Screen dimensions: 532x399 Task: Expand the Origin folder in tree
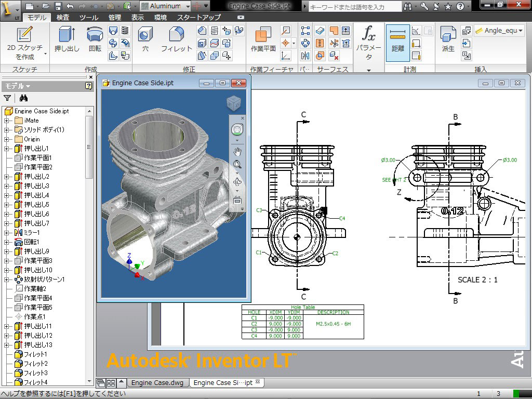tap(7, 139)
